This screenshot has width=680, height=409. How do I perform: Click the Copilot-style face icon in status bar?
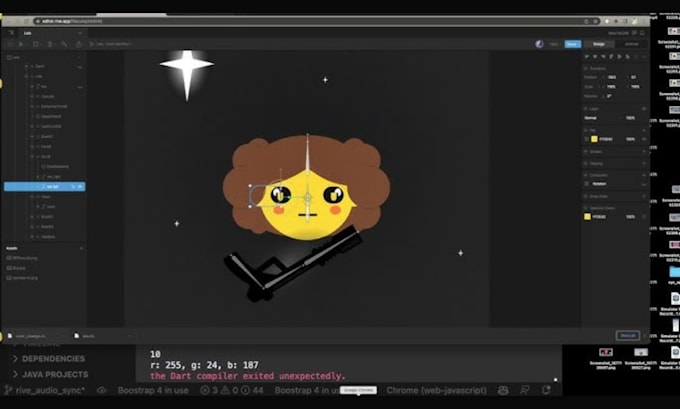[503, 390]
